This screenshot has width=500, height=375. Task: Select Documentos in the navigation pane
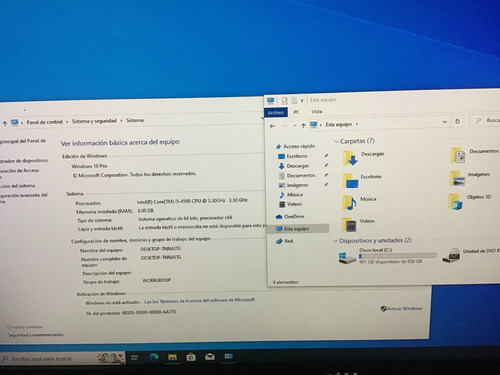tap(301, 175)
